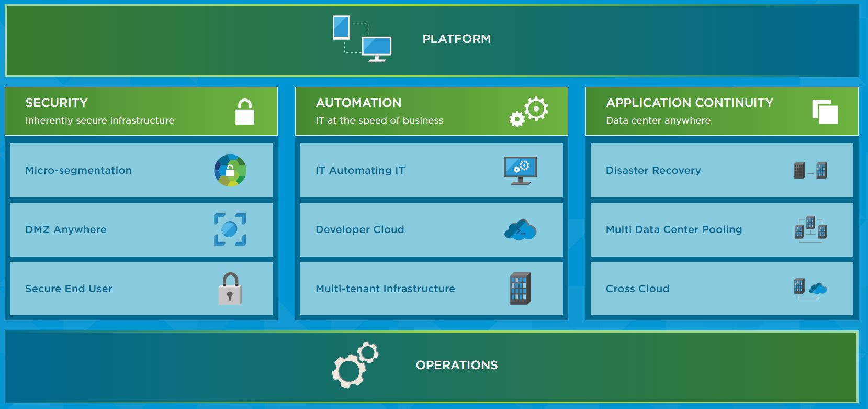Click the Multi-tenant Infrastructure building icon
868x409 pixels.
(x=520, y=289)
